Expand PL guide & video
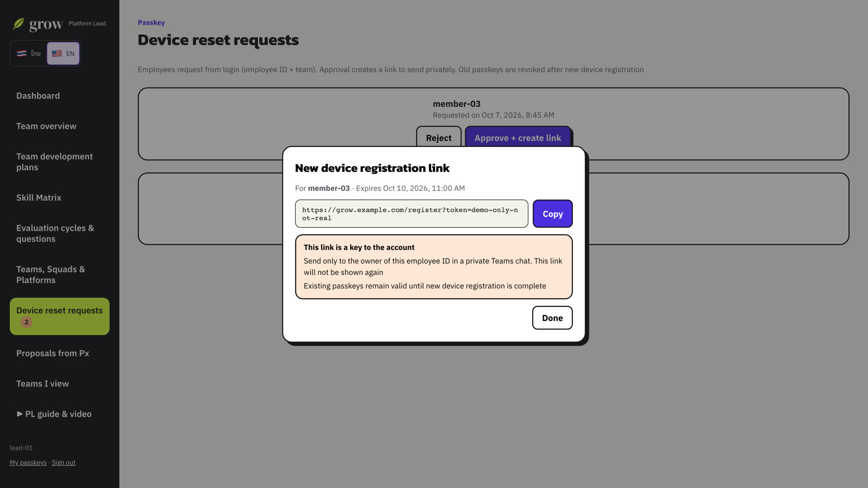The image size is (868, 488). coord(60,414)
